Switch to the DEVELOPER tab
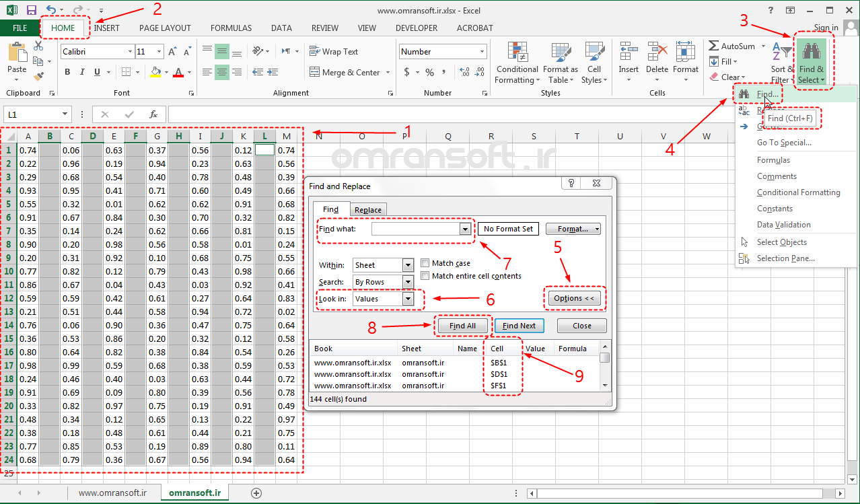 point(417,28)
